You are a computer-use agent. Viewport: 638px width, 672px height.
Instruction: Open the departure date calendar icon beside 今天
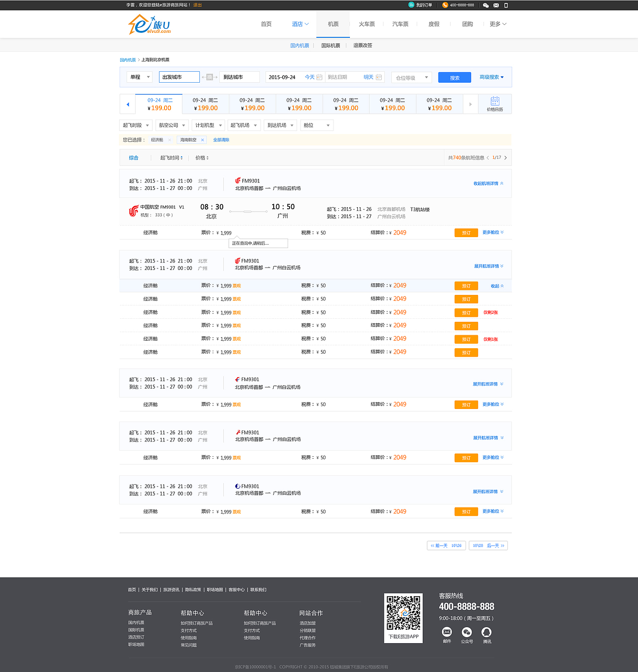[x=319, y=77]
